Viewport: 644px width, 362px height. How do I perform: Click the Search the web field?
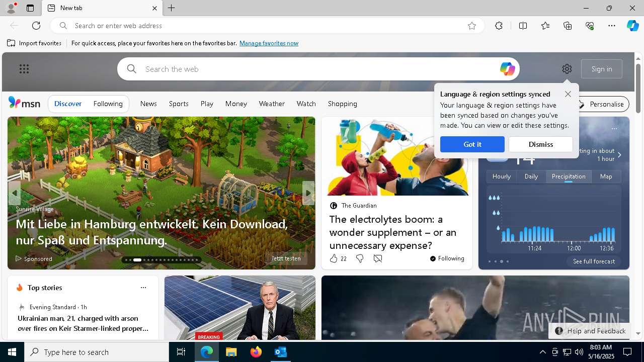(318, 69)
